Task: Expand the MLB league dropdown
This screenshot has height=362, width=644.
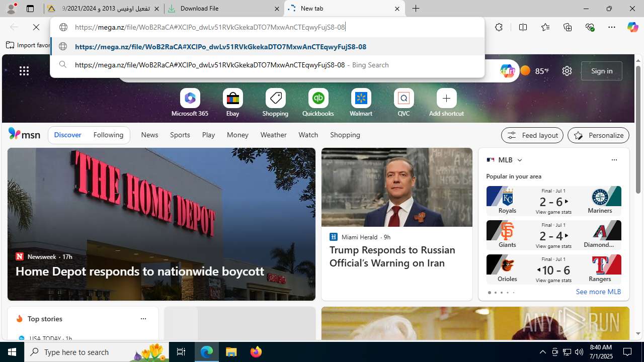Action: 519,160
